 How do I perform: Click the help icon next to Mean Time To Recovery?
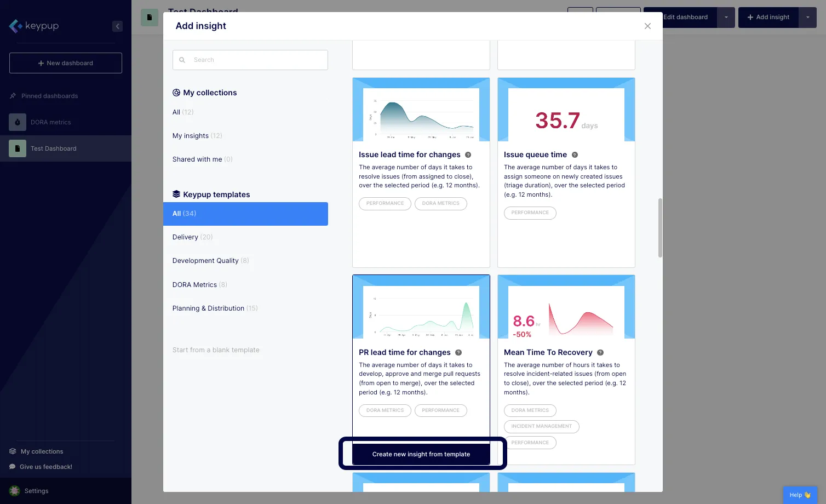pos(600,352)
